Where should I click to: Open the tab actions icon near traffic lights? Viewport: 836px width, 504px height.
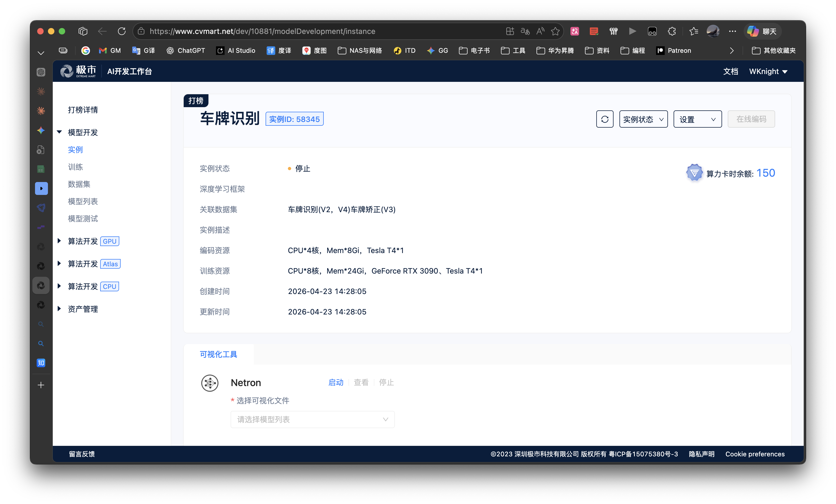83,31
